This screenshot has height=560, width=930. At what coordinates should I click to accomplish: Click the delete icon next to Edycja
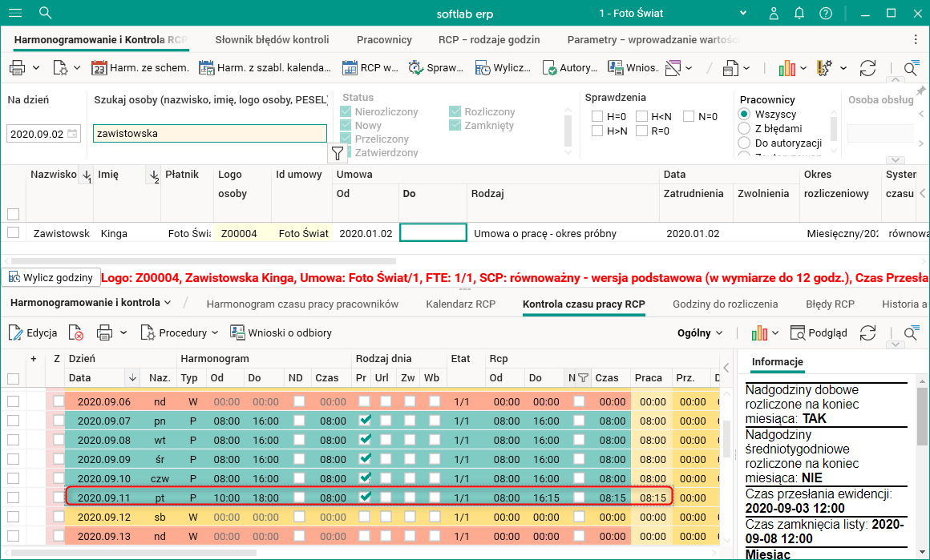coord(76,332)
